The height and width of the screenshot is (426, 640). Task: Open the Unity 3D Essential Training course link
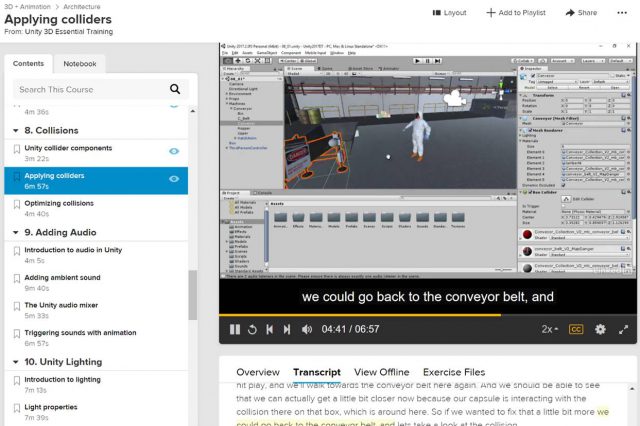[x=69, y=31]
